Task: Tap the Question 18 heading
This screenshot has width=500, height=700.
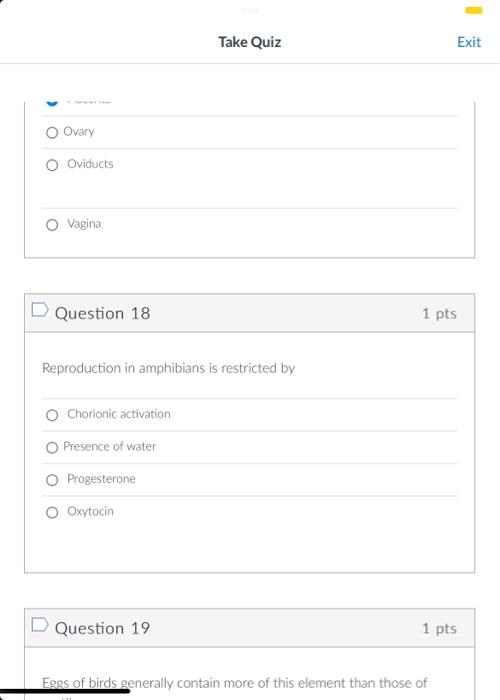Action: point(102,313)
